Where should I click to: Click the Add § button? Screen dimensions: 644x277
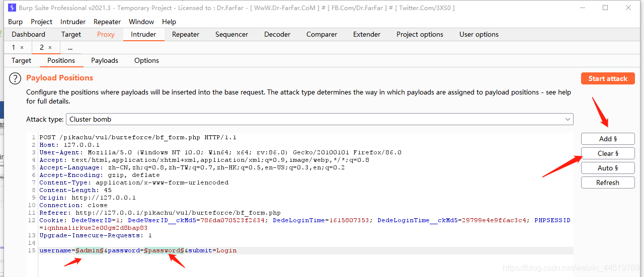click(608, 139)
